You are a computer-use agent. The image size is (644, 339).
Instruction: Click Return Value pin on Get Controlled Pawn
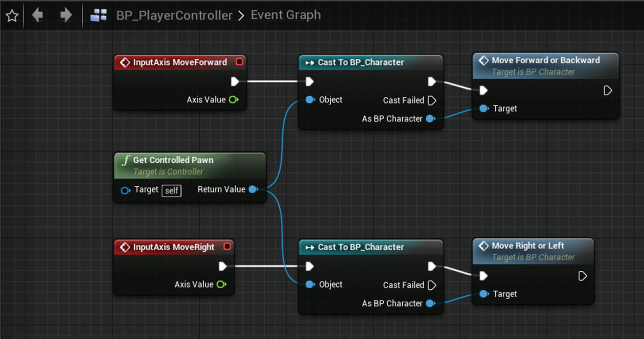pos(254,189)
